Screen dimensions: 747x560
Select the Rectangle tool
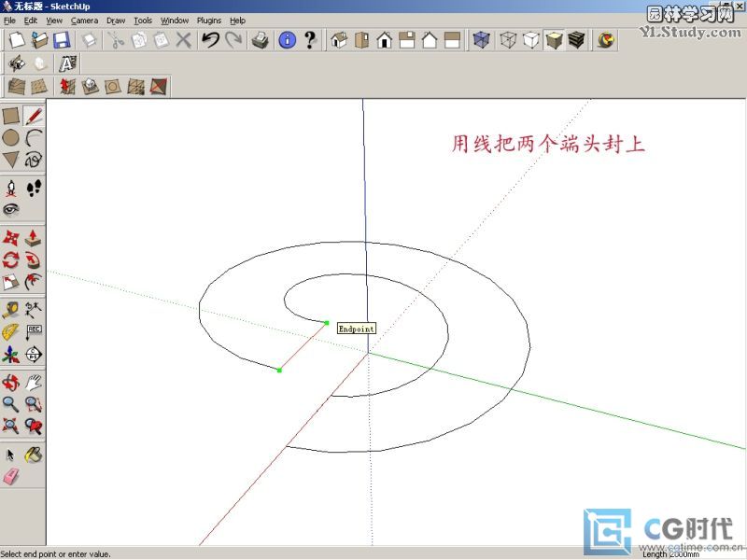[x=10, y=115]
